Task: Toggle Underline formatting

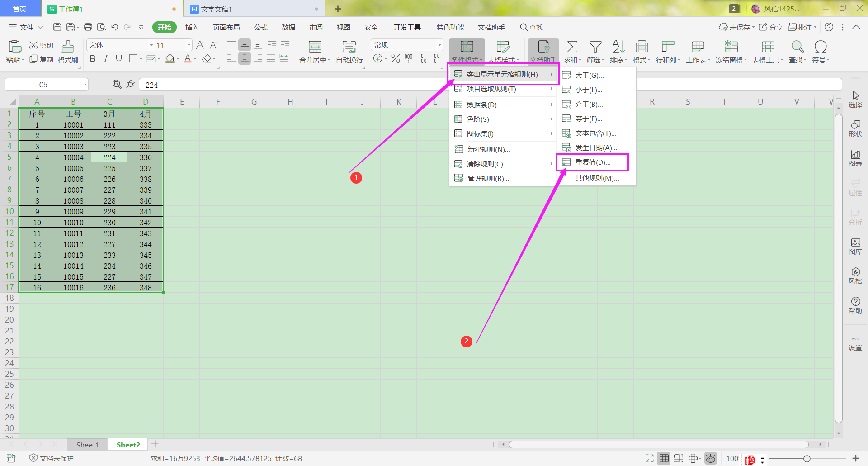Action: pos(119,59)
